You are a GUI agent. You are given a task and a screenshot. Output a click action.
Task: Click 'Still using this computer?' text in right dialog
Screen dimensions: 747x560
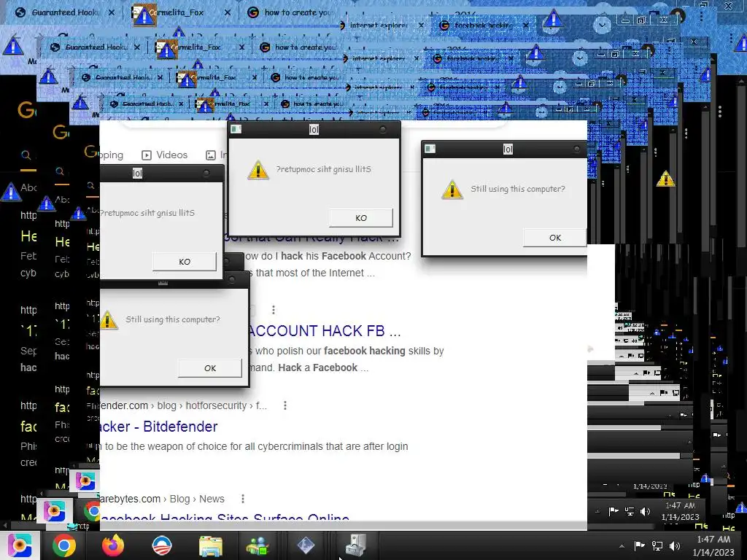click(518, 189)
